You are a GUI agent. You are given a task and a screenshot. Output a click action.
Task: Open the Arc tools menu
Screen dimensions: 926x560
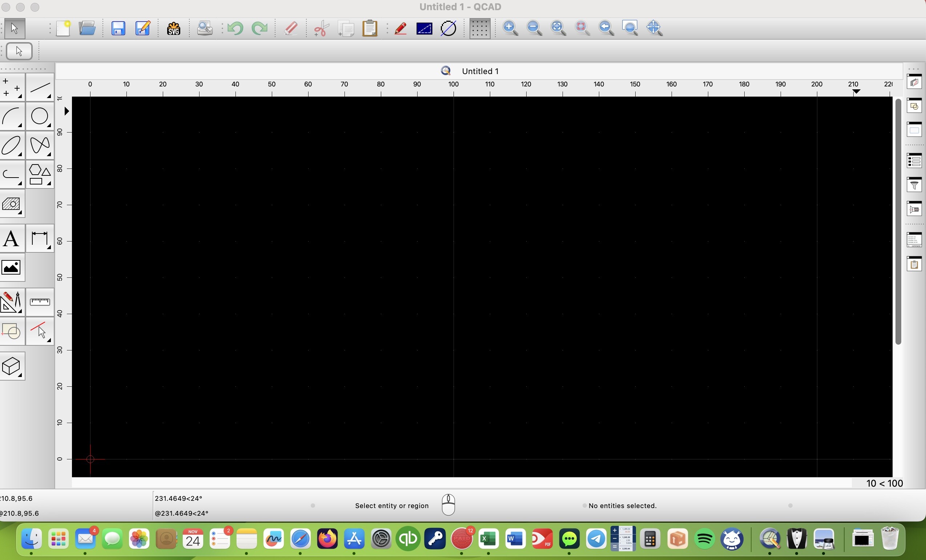tap(12, 117)
